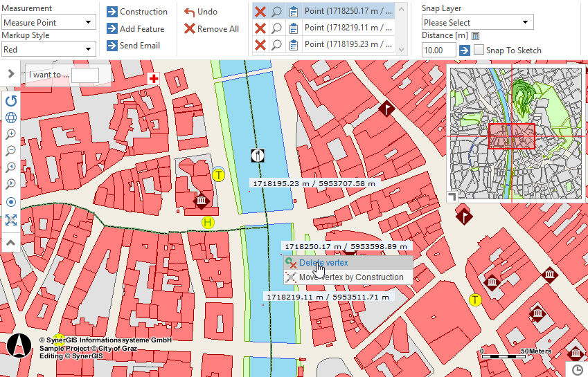588x377 pixels.
Task: Open the Snap Layer dropdown
Action: (477, 23)
